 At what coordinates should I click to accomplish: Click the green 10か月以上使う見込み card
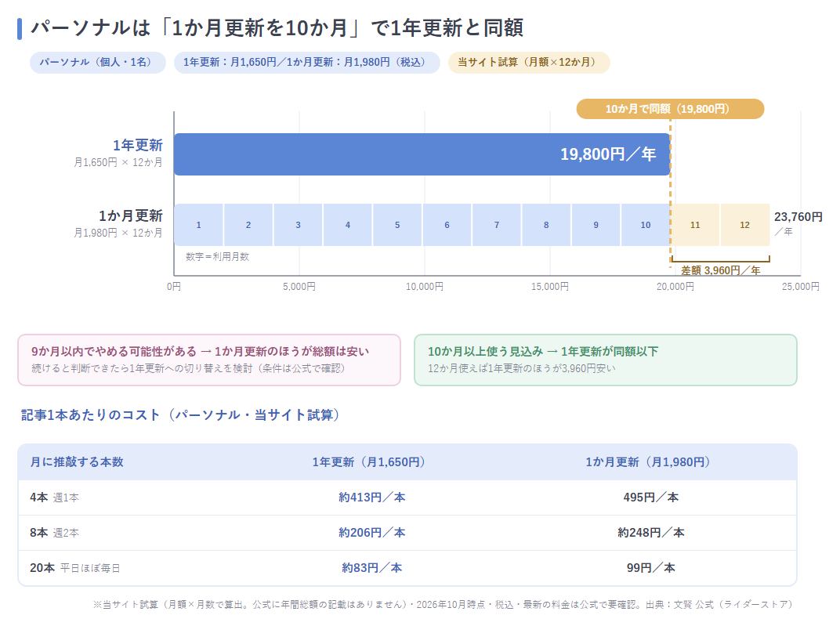point(606,360)
